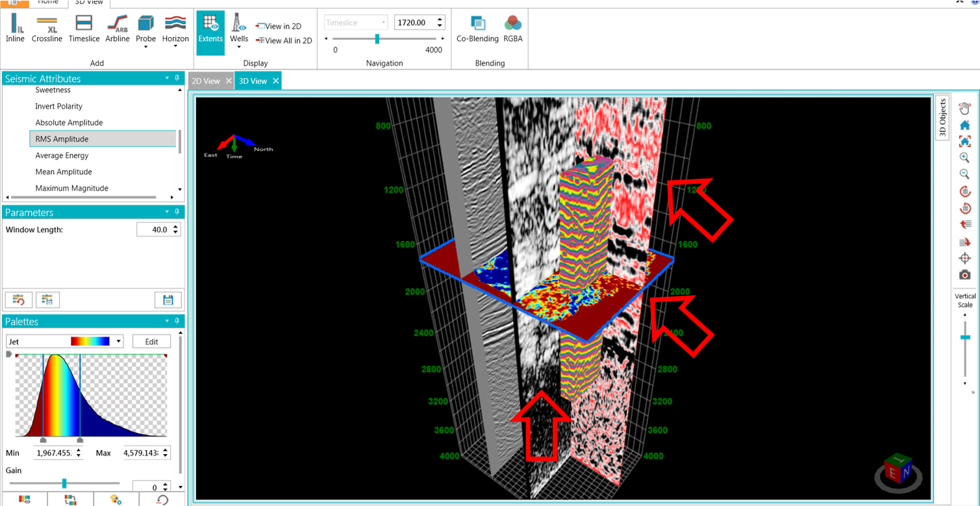
Task: Select the Average Energy attribute
Action: coord(62,155)
